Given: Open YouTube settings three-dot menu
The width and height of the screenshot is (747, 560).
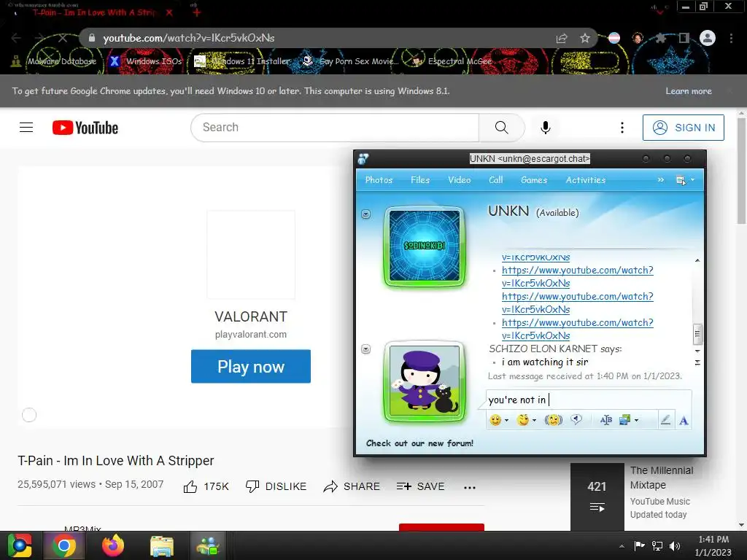Looking at the screenshot, I should coord(622,127).
